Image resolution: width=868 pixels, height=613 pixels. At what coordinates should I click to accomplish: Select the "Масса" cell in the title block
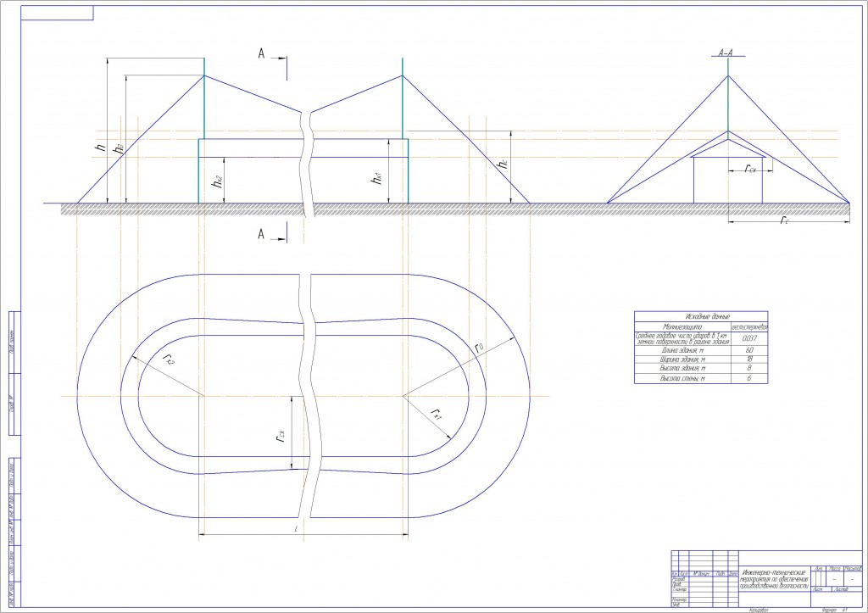click(x=835, y=569)
